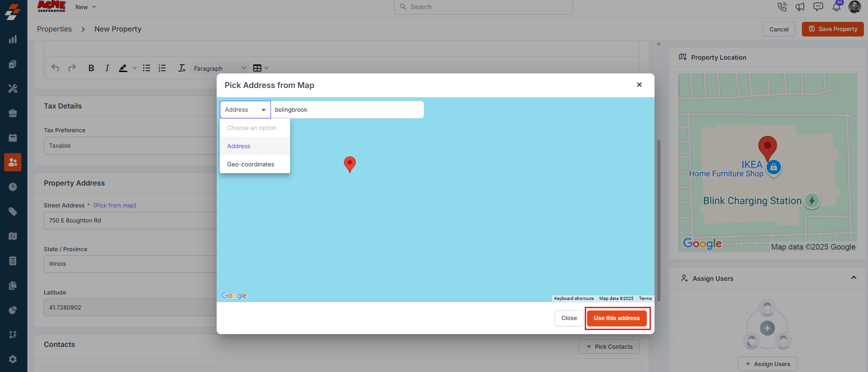Go to Properties breadcrumb
This screenshot has height=372, width=868.
[54, 29]
